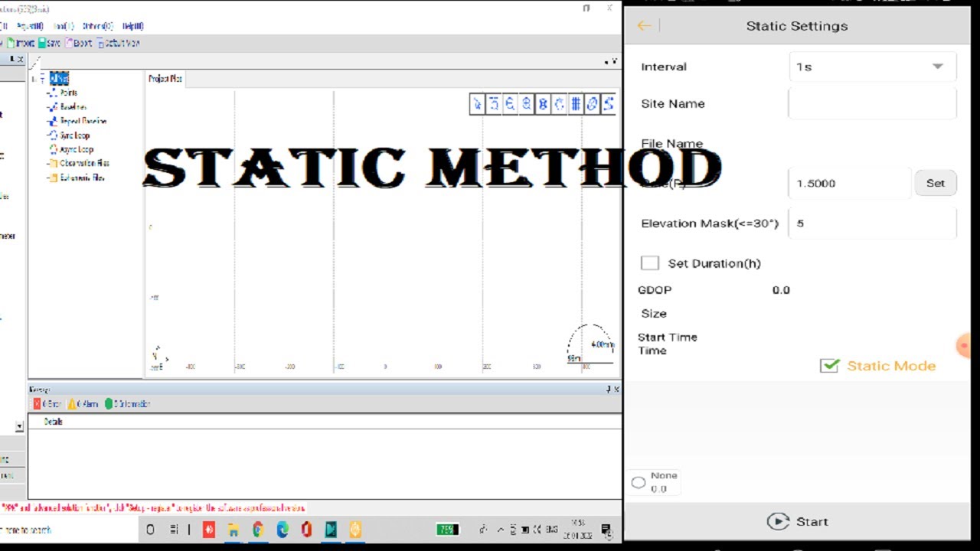Click the yellow Alarm filter icon

click(x=72, y=404)
